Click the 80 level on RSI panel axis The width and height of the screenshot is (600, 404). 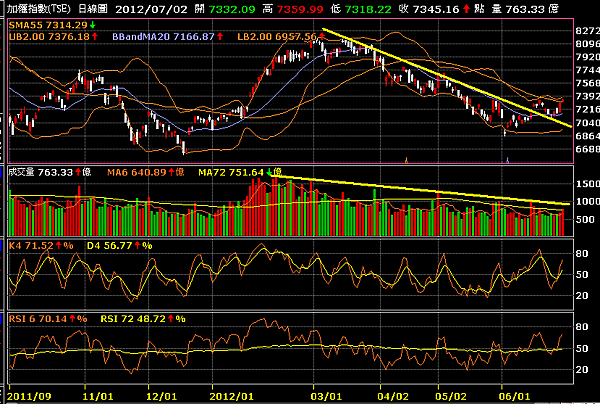tap(582, 327)
